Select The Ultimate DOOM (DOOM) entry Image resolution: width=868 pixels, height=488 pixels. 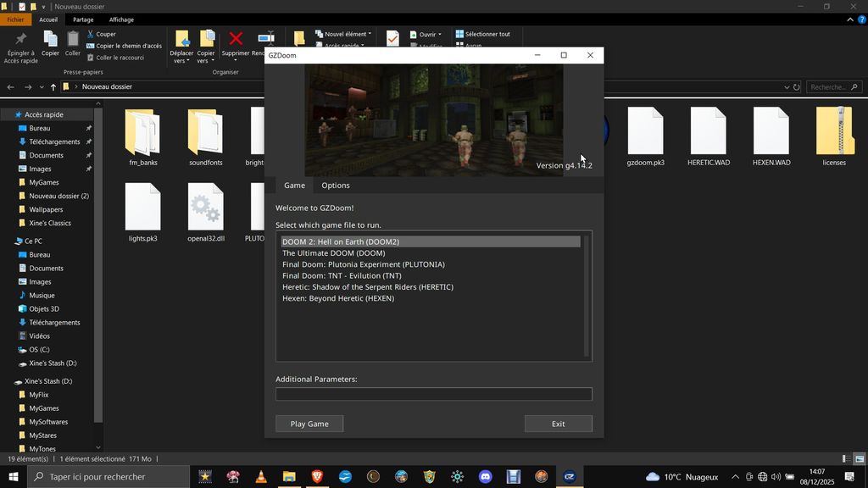tap(431, 252)
